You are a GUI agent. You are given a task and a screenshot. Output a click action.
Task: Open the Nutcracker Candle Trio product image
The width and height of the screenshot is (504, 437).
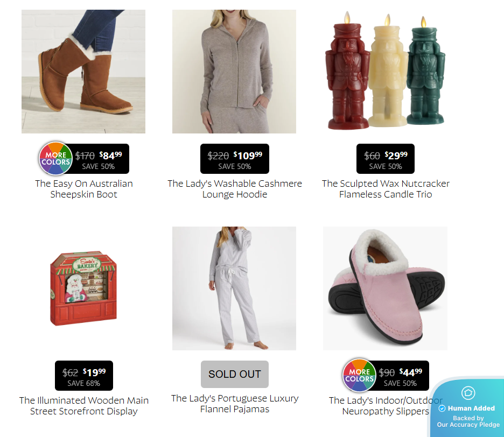coord(386,72)
